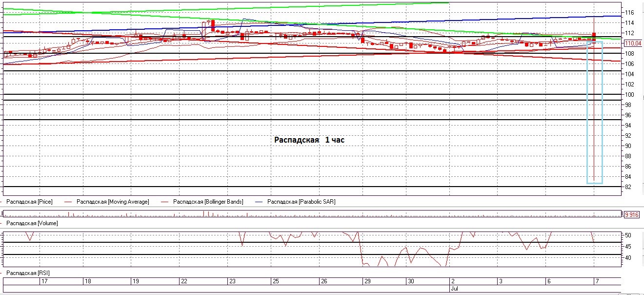The height and width of the screenshot is (295, 644).
Task: Select the 106 price axis label
Action: [629, 64]
